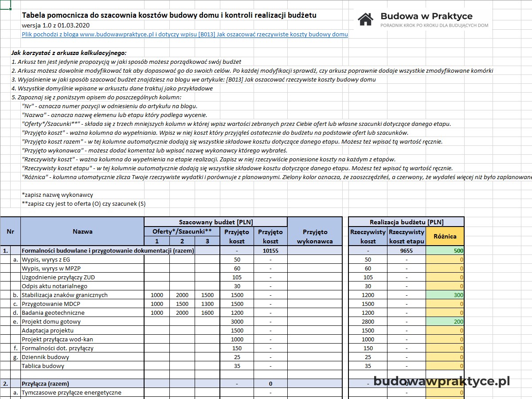Click the offer column header '1'
This screenshot has width=532, height=399.
point(157,241)
